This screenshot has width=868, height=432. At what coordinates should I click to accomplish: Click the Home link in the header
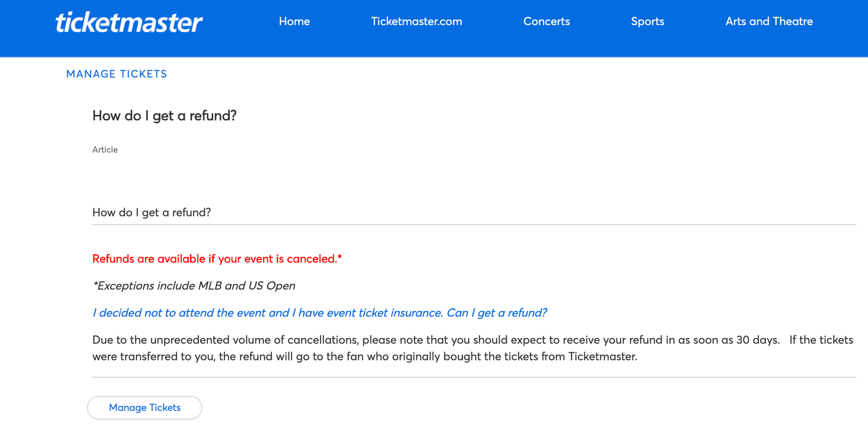294,22
